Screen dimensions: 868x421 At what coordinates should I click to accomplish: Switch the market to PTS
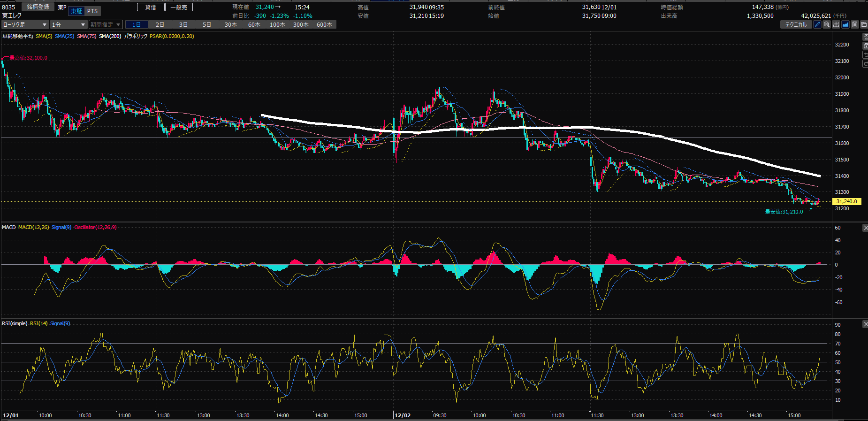(x=92, y=11)
